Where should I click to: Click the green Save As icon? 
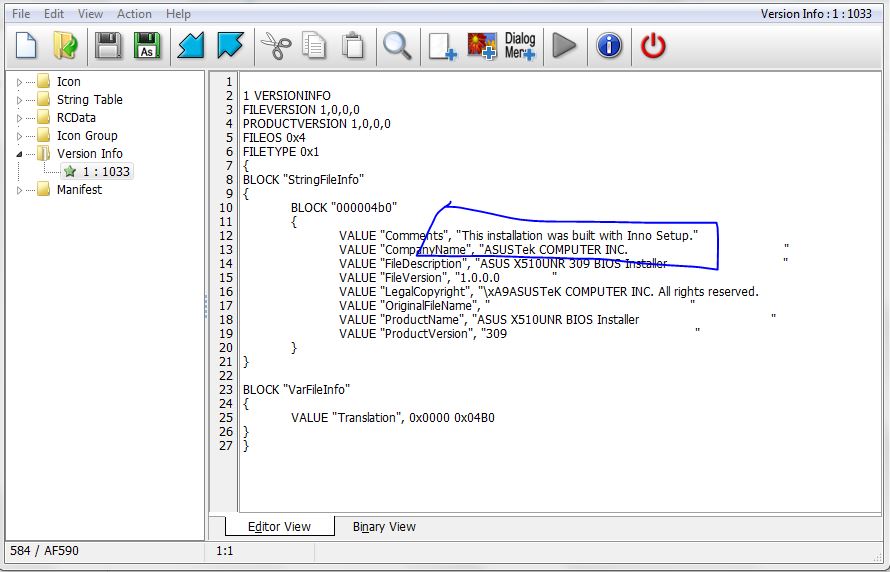pyautogui.click(x=146, y=45)
